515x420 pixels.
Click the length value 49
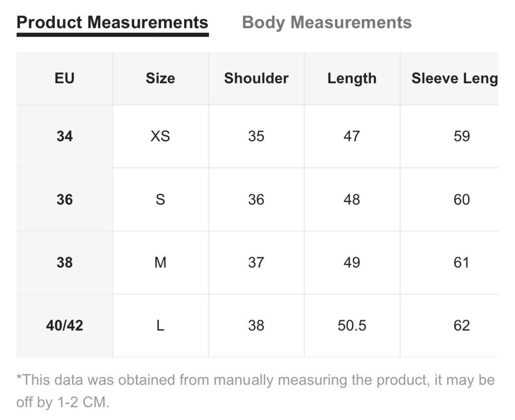(352, 262)
